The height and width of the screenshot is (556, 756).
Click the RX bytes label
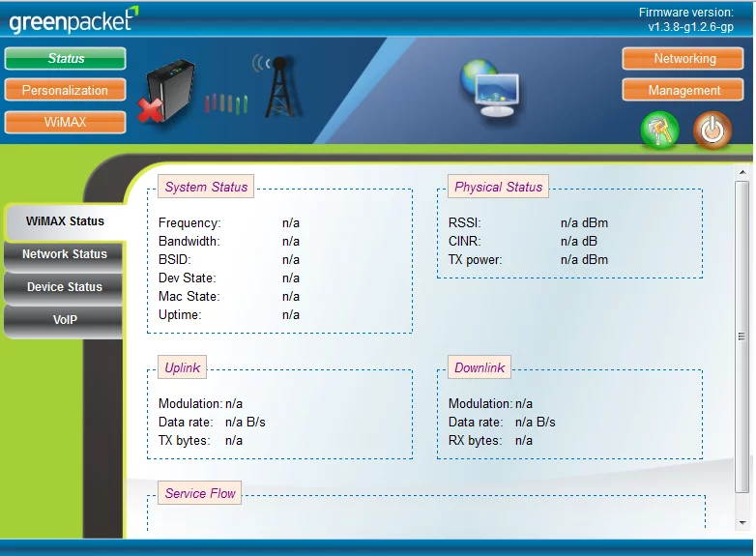coord(476,440)
